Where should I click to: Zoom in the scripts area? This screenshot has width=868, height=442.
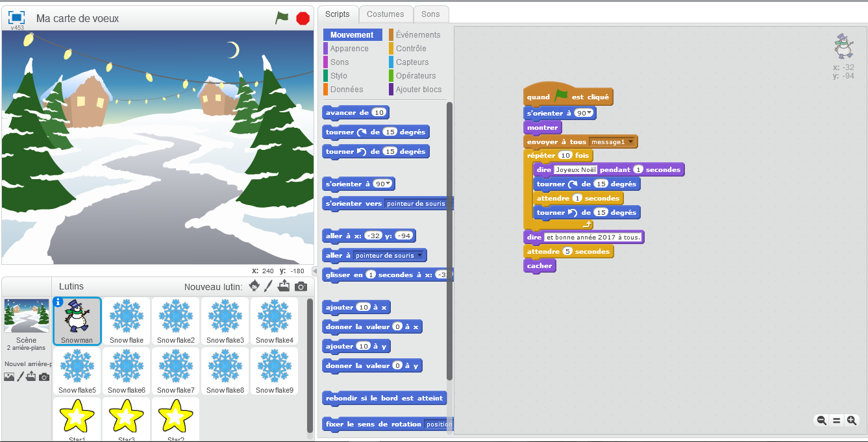click(851, 421)
